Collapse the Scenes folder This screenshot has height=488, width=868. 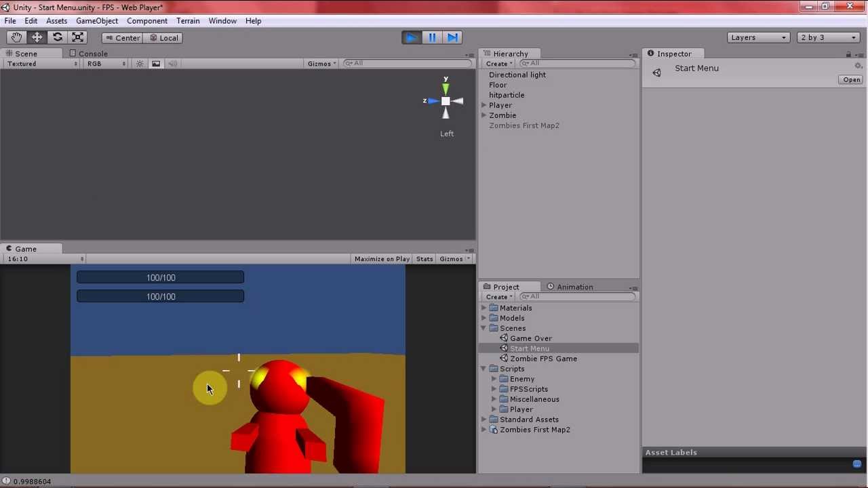coord(484,328)
